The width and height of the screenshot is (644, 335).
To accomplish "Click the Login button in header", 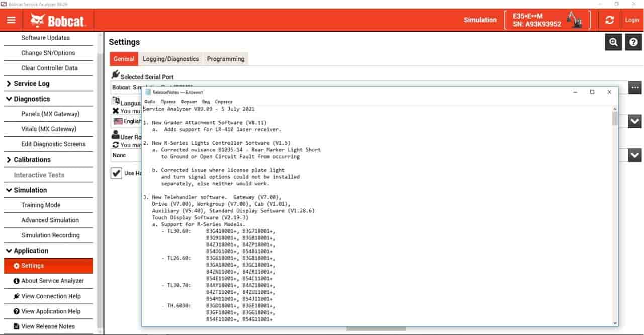I will pos(632,20).
